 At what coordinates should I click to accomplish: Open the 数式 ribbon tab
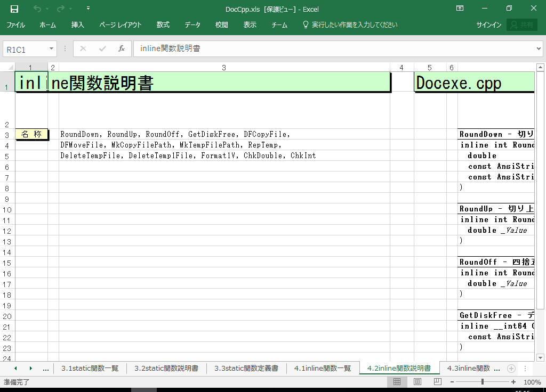point(163,25)
